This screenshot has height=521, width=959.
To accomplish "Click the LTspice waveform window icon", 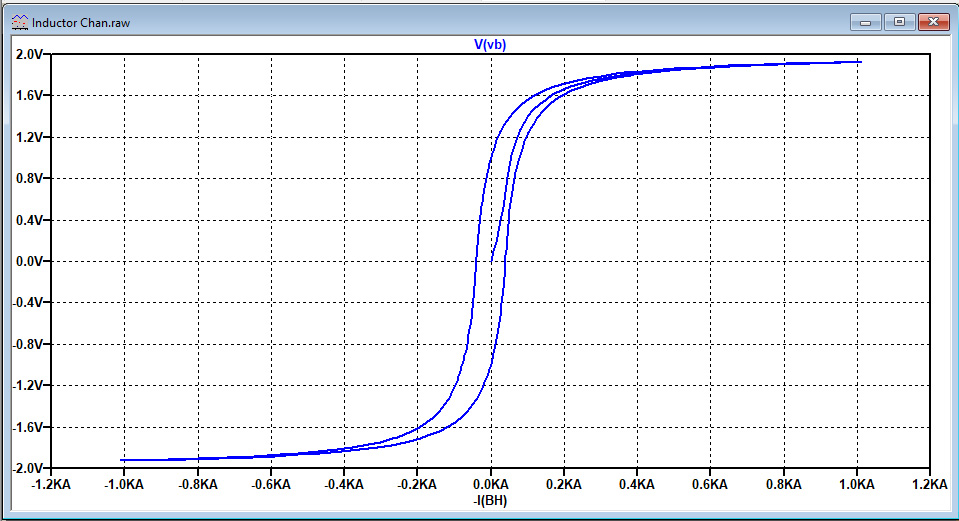I will [x=20, y=23].
